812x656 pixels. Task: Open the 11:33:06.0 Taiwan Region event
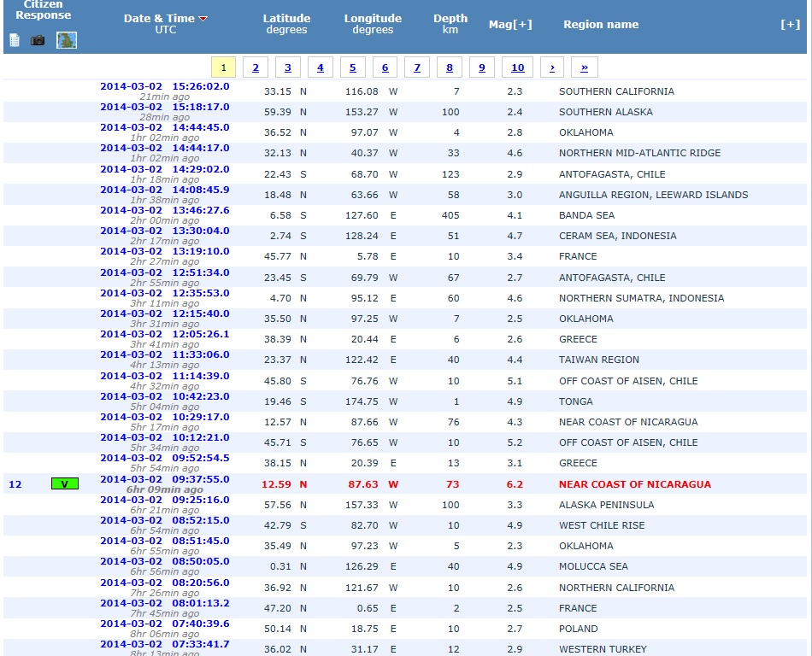click(165, 354)
